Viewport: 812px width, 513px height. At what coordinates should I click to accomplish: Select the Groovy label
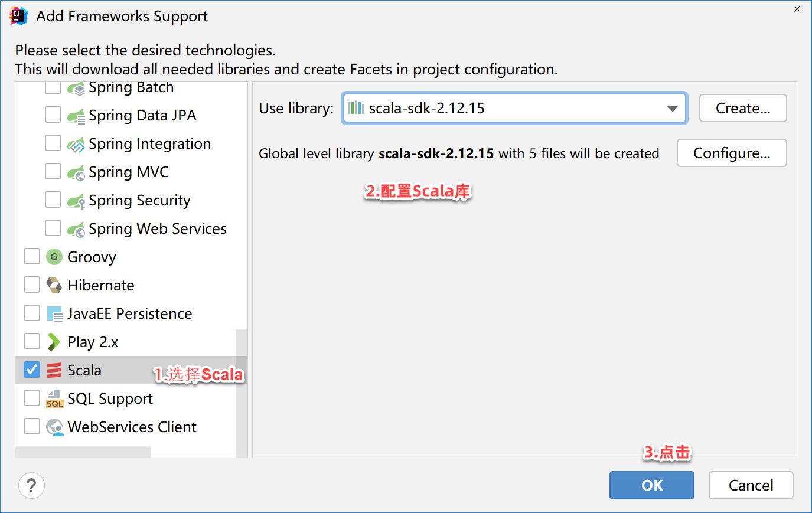tap(92, 257)
